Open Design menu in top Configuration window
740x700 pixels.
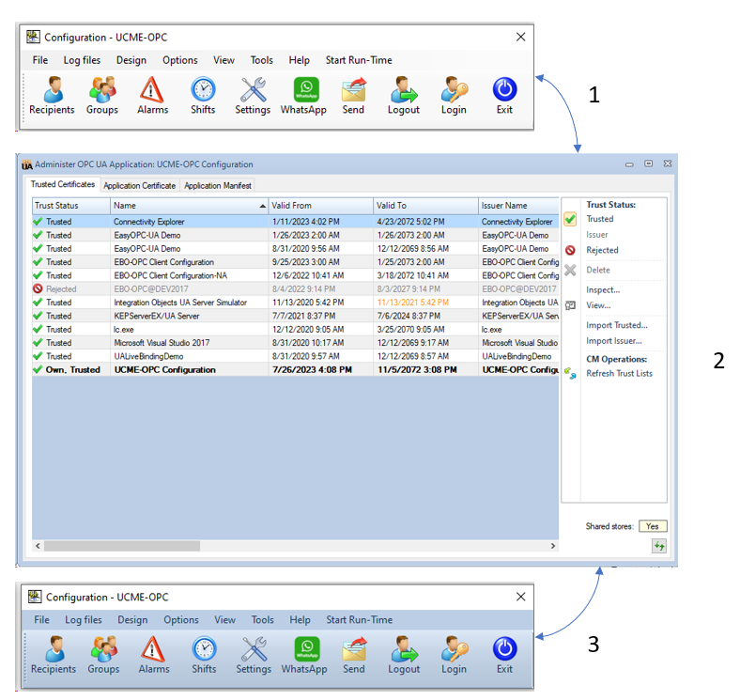pos(131,60)
